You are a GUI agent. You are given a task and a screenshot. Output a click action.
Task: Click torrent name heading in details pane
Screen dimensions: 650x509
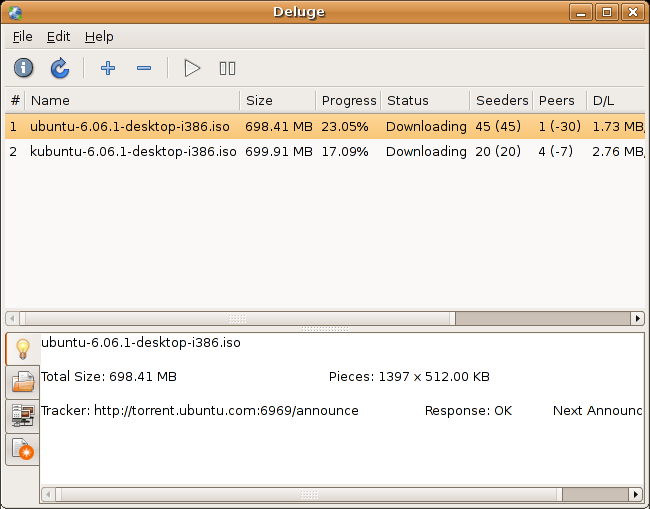click(141, 343)
